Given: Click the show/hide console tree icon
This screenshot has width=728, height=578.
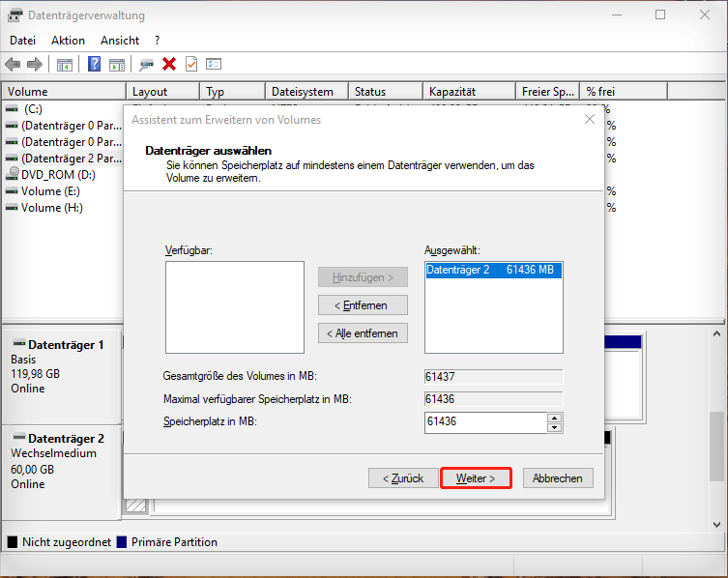Looking at the screenshot, I should [65, 64].
